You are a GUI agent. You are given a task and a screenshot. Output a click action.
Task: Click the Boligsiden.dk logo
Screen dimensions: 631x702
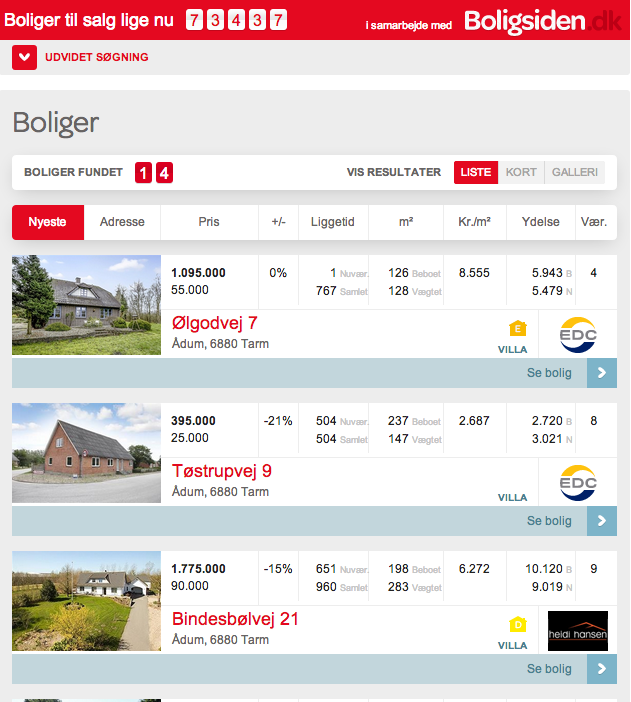542,20
